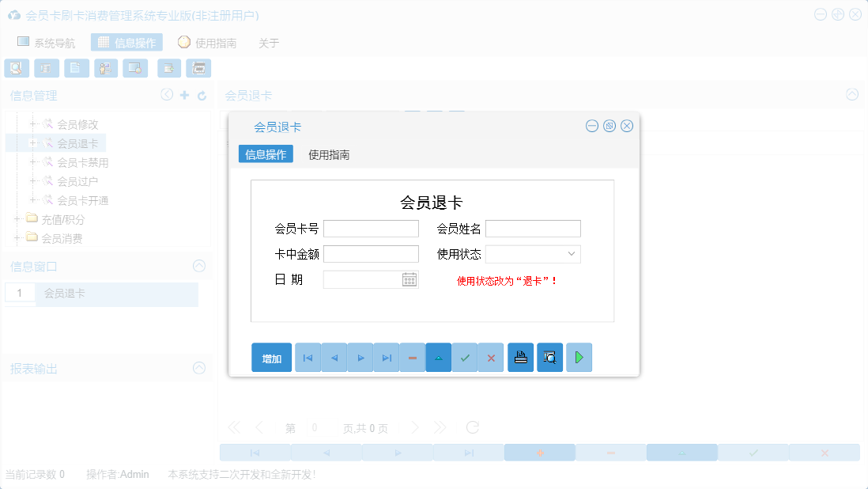Image resolution: width=868 pixels, height=489 pixels.
Task: Collapse the 信息窗口 panel
Action: coord(199,264)
